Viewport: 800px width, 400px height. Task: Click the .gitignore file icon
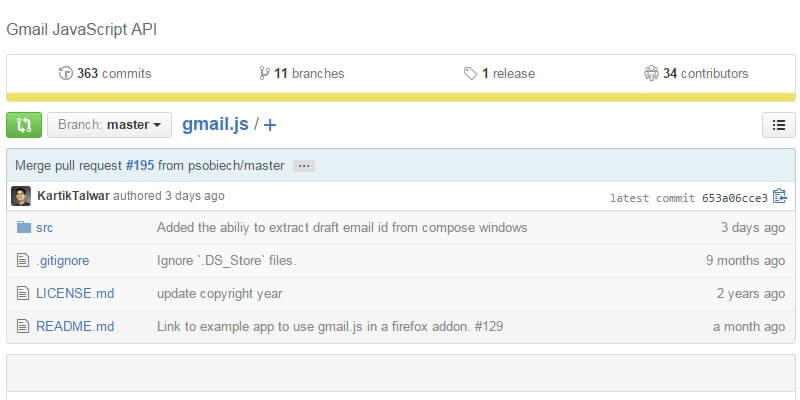pyautogui.click(x=24, y=261)
